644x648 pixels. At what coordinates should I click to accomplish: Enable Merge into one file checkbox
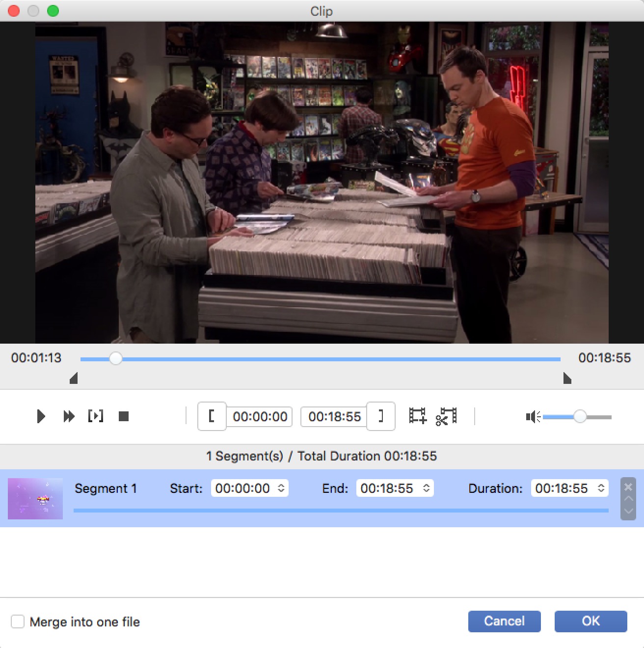[x=18, y=621]
